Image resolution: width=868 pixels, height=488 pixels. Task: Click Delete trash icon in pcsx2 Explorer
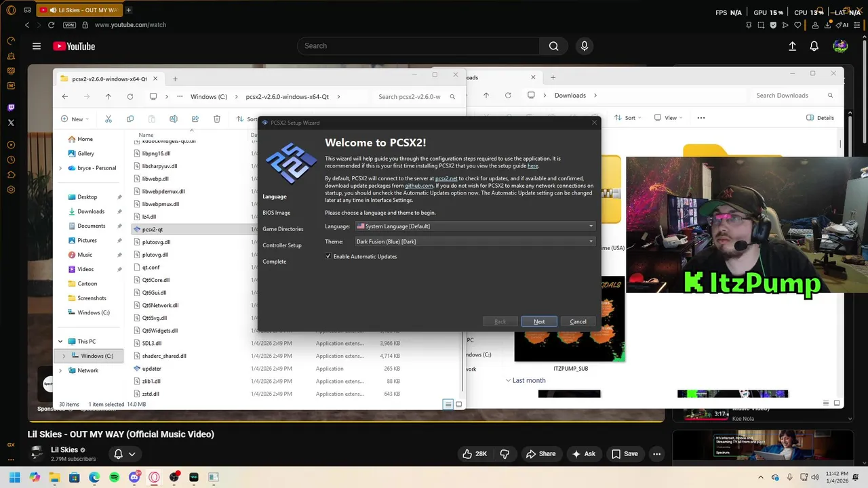(x=217, y=119)
